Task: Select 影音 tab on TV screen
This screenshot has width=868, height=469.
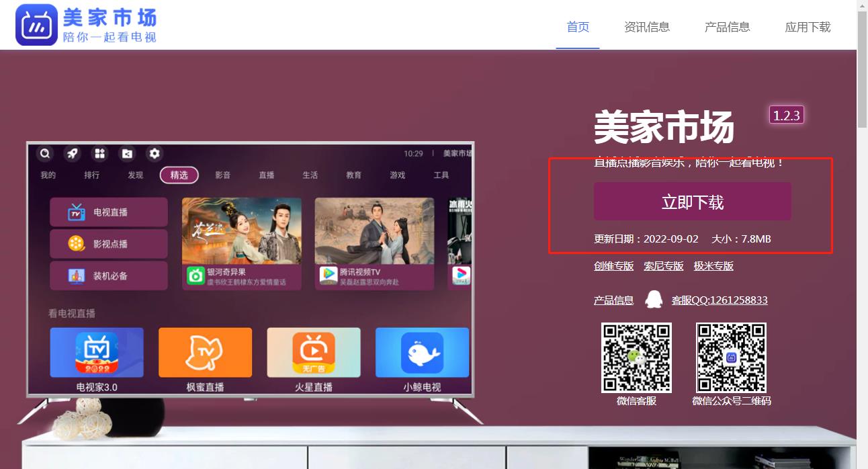Action: tap(222, 175)
